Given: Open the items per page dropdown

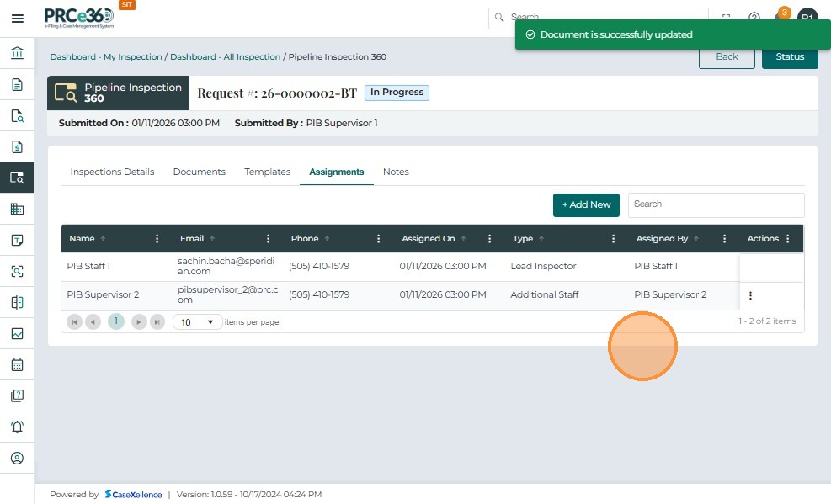Looking at the screenshot, I should 197,322.
